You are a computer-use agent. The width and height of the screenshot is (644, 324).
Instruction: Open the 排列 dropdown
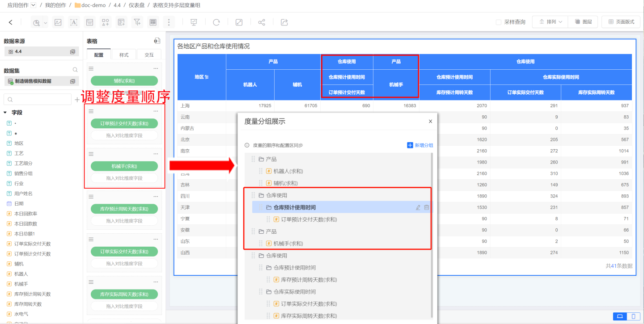click(x=551, y=22)
